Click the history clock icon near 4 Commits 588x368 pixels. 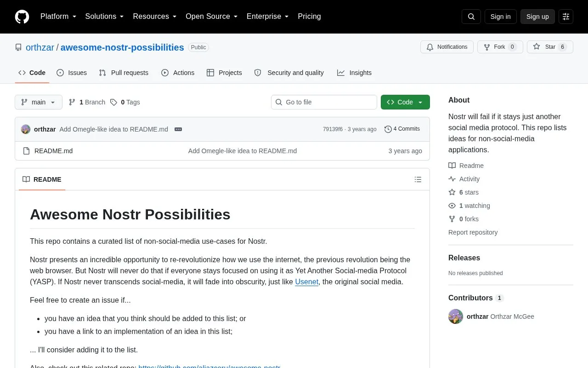point(388,129)
